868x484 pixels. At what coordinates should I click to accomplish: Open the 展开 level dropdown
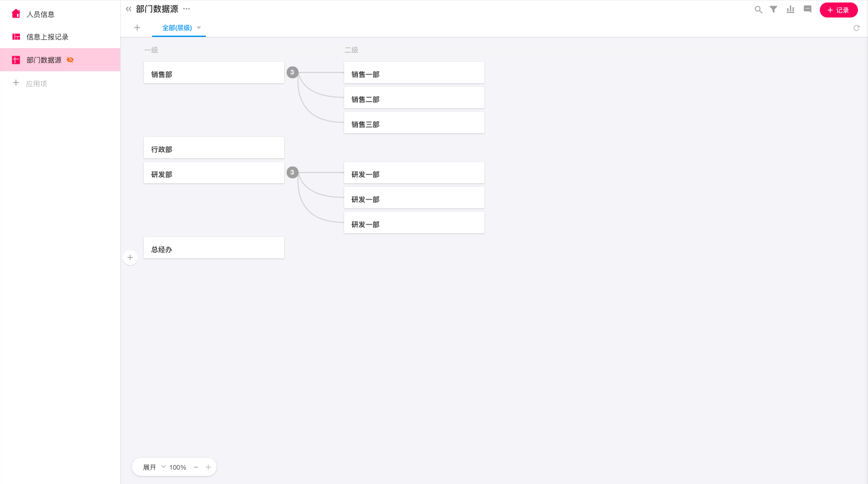click(x=154, y=467)
